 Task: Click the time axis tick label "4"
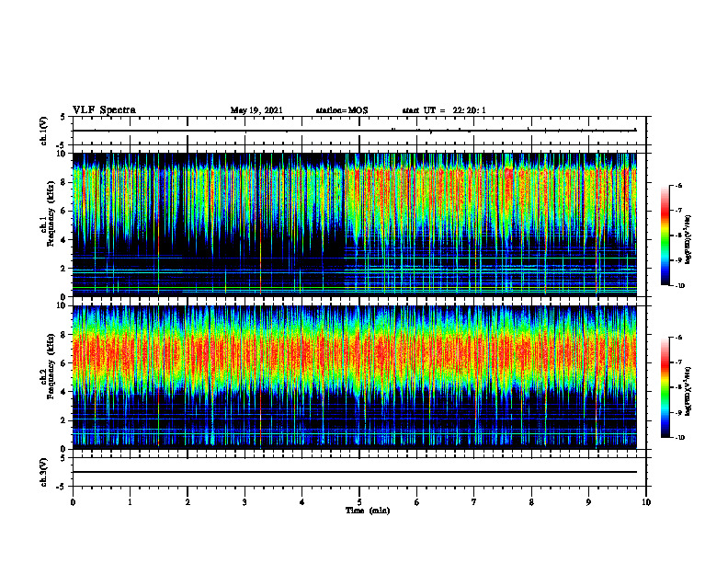coord(302,502)
